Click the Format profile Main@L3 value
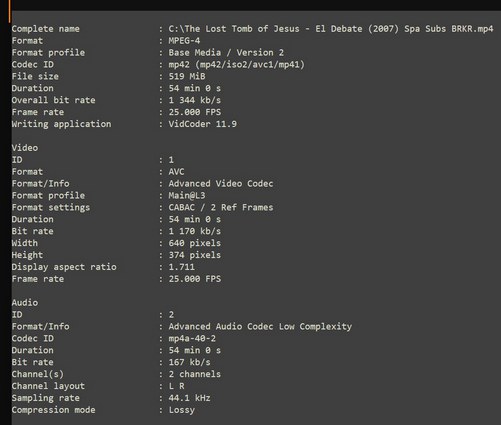The height and width of the screenshot is (425, 501). pyautogui.click(x=187, y=195)
